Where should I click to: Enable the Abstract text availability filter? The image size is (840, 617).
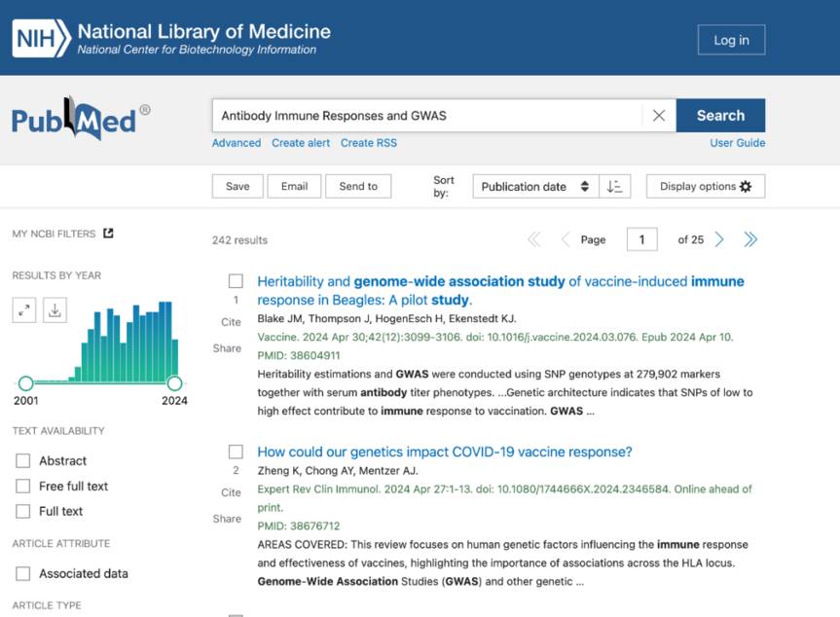tap(23, 461)
